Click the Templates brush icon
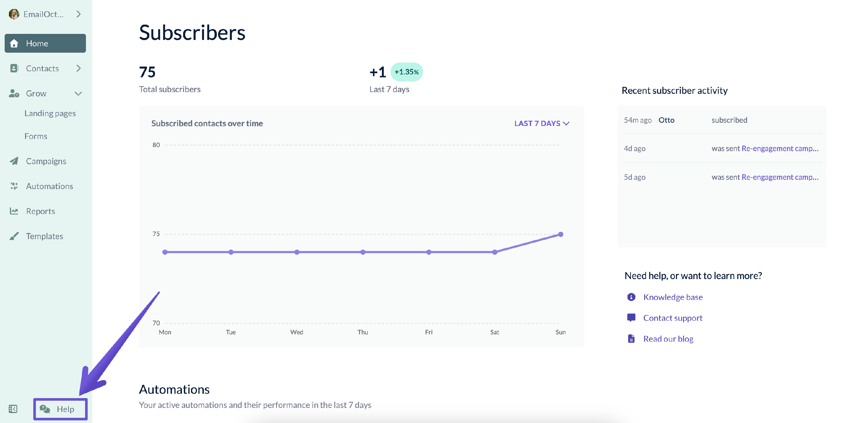 (x=14, y=236)
